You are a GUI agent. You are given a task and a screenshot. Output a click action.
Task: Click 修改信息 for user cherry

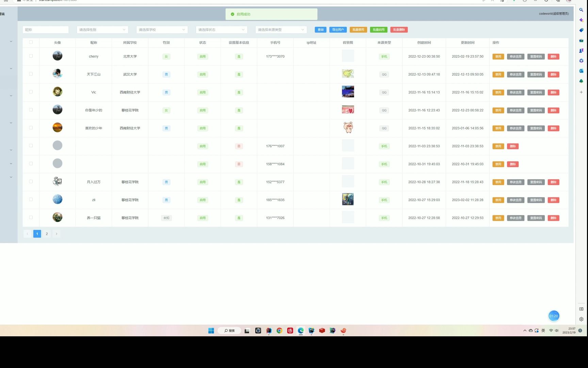(x=516, y=57)
